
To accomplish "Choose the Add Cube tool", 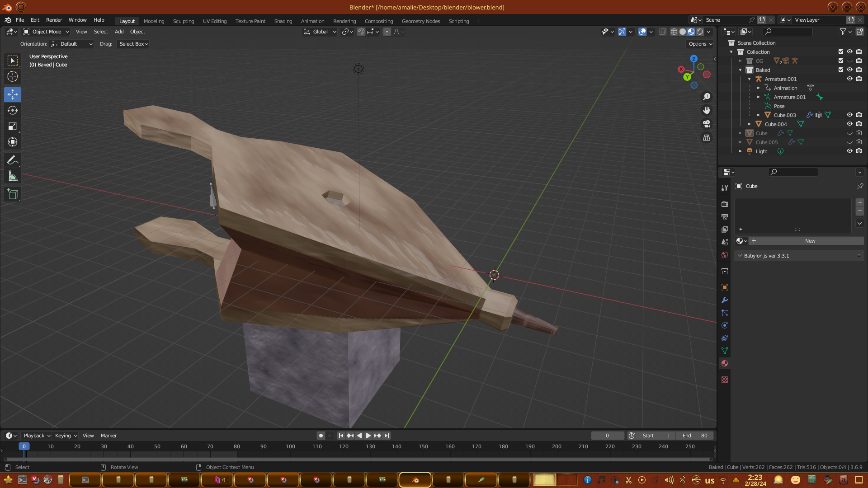I will (13, 194).
